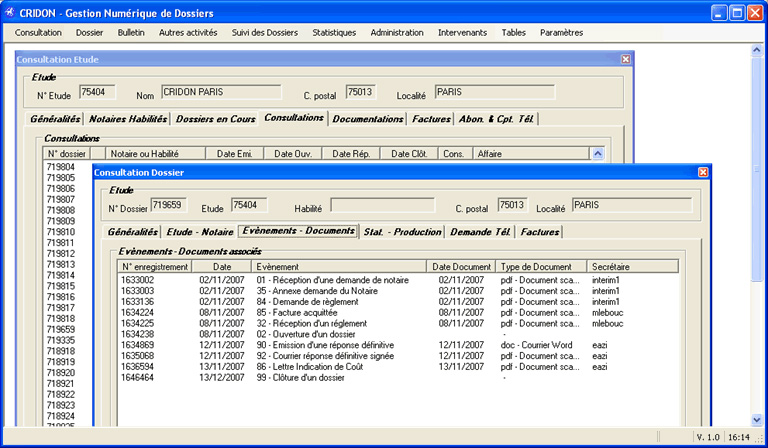768x448 pixels.
Task: Close the Consultation Dossier window
Action: tap(701, 173)
